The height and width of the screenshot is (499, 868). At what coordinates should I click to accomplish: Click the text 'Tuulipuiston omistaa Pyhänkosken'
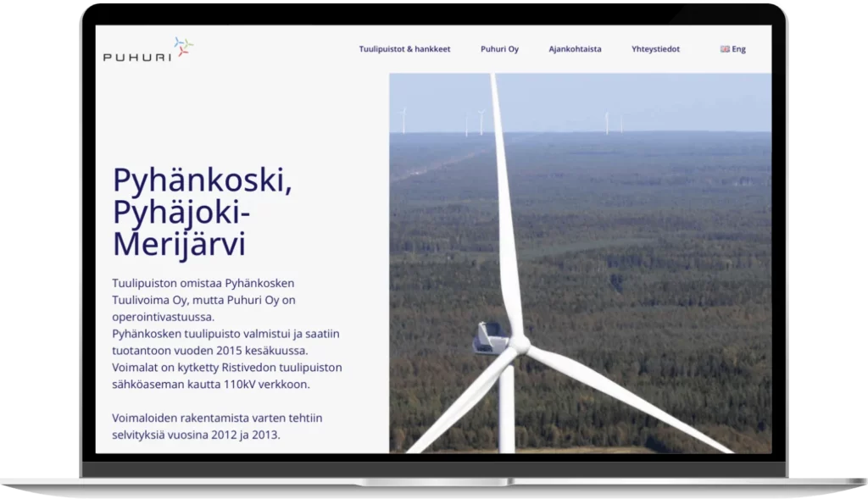point(203,283)
